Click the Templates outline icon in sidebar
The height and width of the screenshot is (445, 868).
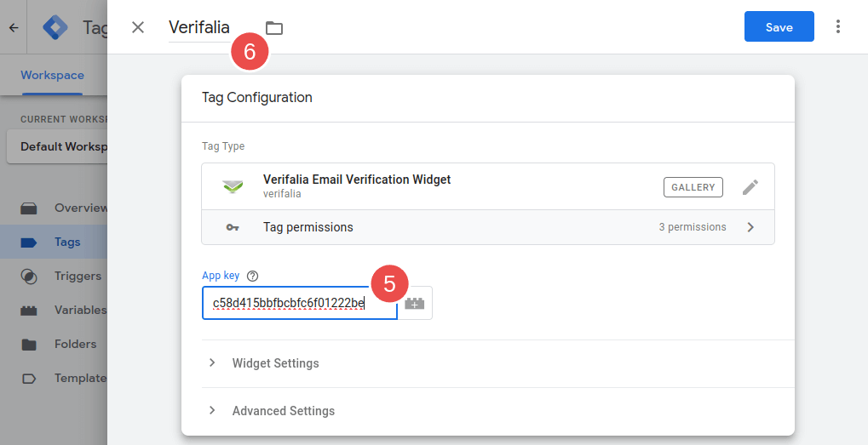tap(29, 379)
